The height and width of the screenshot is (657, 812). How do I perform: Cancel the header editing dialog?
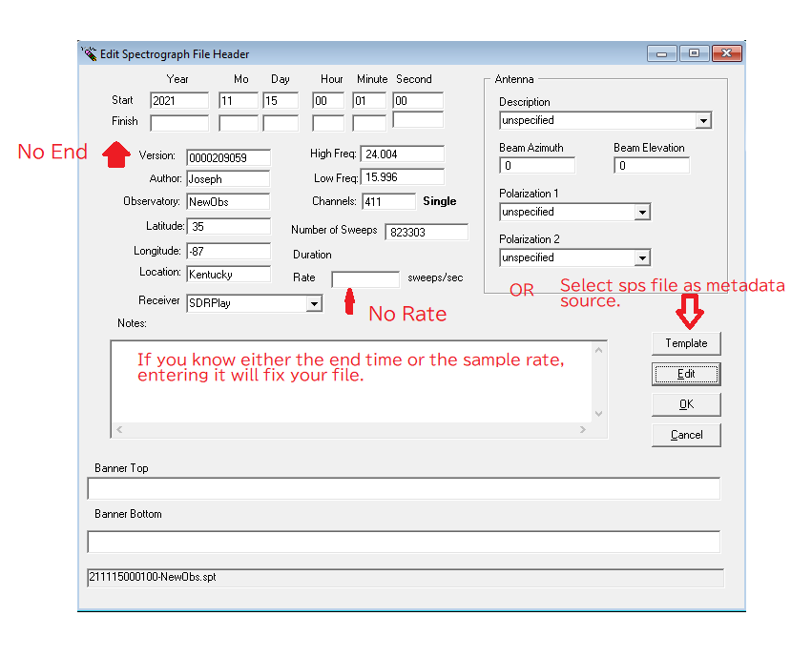(x=686, y=435)
